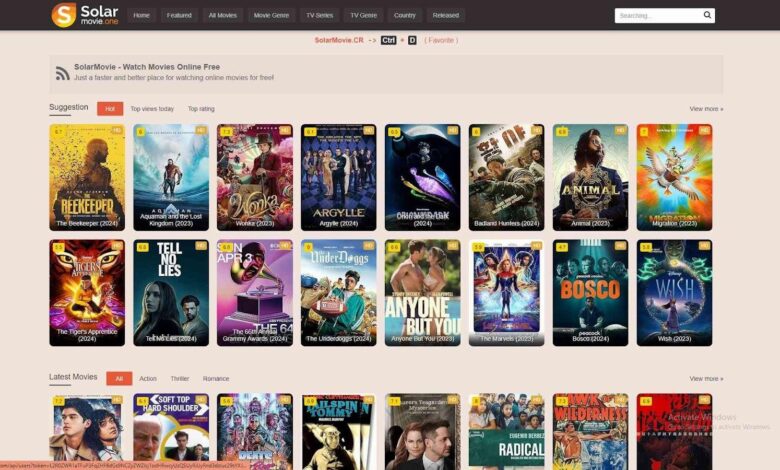Click the rating badge on Bosco poster
This screenshot has width=780, height=470.
[562, 247]
